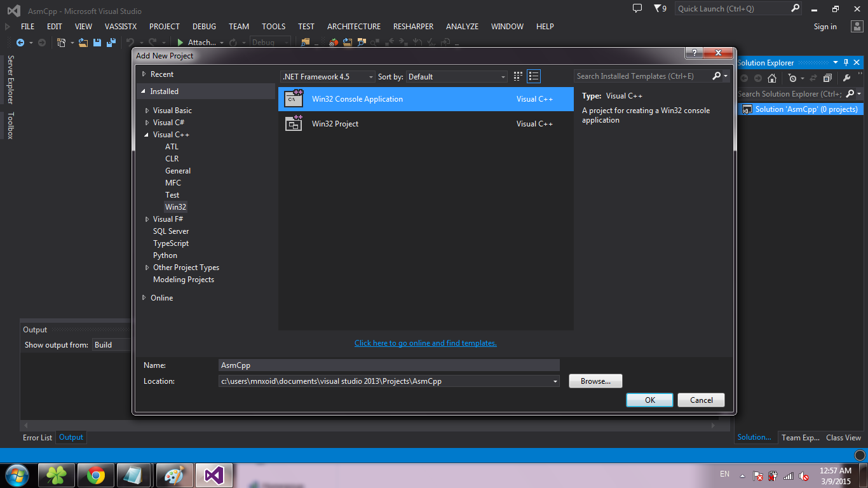Click the Win32 Console Application template icon
Viewport: 868px width, 488px height.
pyautogui.click(x=294, y=98)
